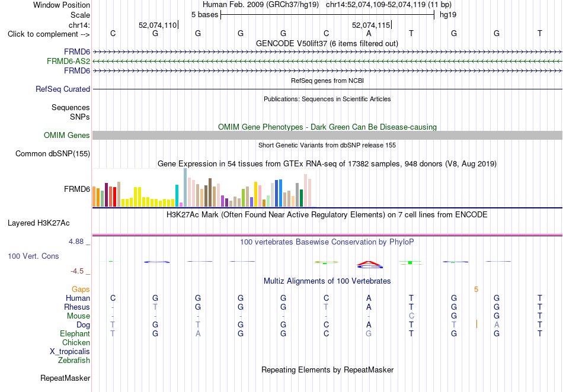
Task: Select the X_tropicalis species label
Action: coord(70,352)
